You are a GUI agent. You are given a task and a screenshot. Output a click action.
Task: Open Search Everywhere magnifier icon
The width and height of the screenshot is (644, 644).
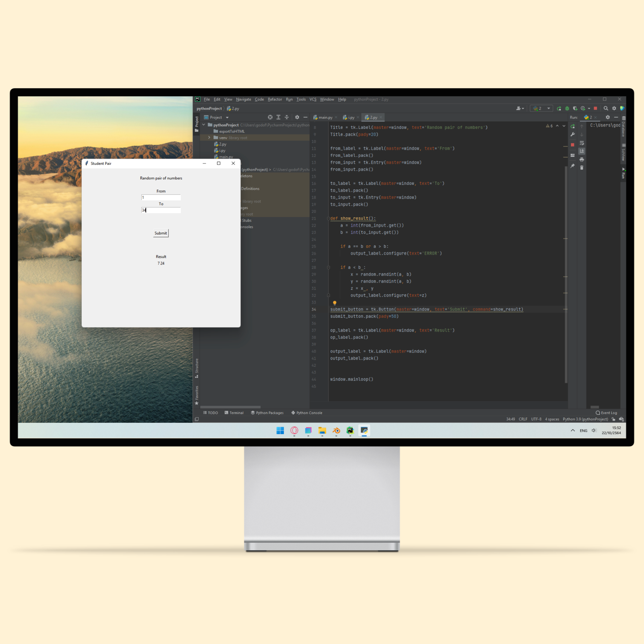(606, 108)
